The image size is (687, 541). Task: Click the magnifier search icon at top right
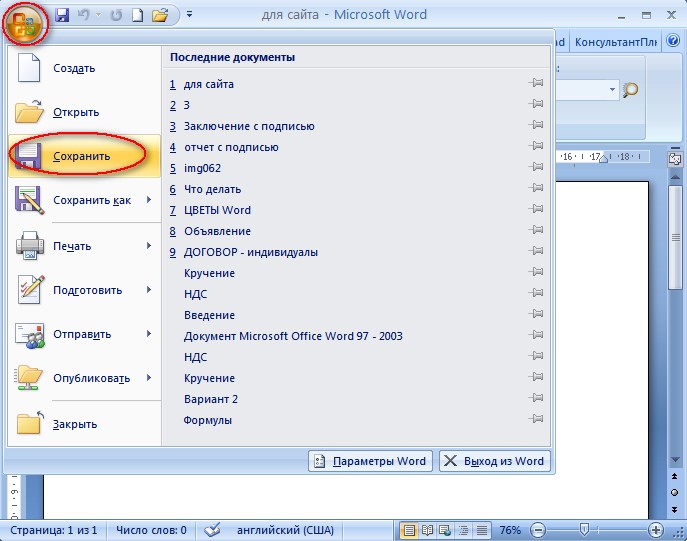pos(630,89)
